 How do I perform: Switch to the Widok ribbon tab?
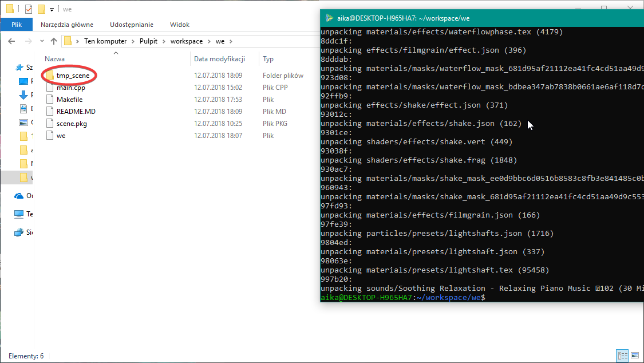click(179, 25)
